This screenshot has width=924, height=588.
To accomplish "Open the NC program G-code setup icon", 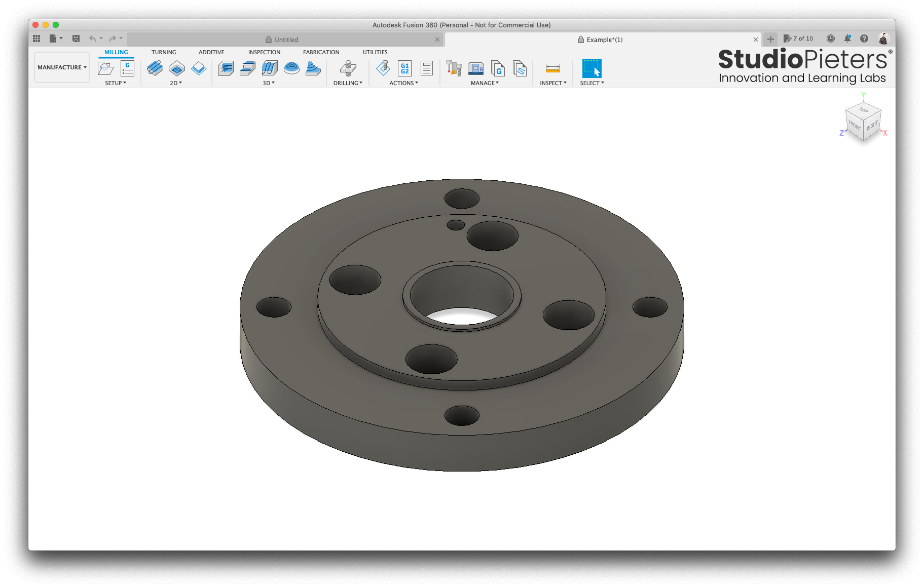I will 127,68.
